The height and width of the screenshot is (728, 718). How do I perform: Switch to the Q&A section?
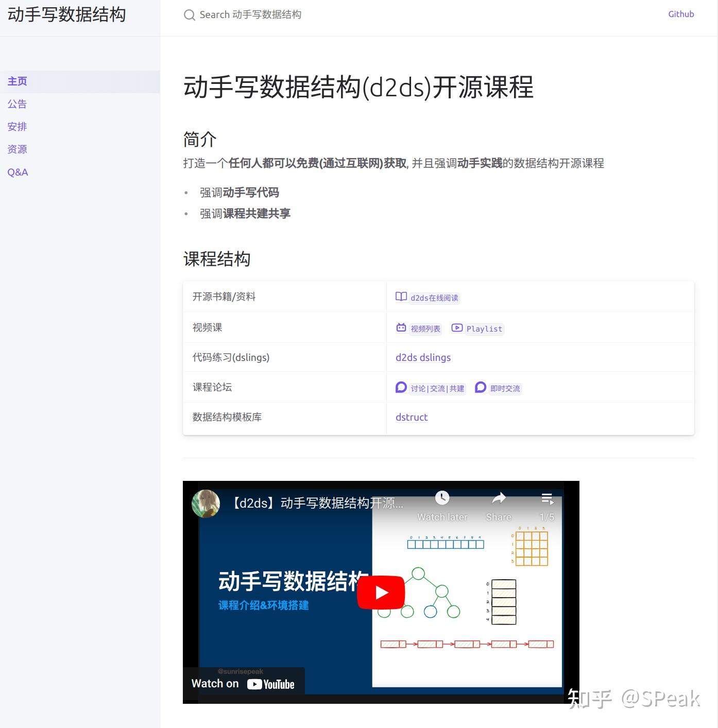[x=18, y=172]
